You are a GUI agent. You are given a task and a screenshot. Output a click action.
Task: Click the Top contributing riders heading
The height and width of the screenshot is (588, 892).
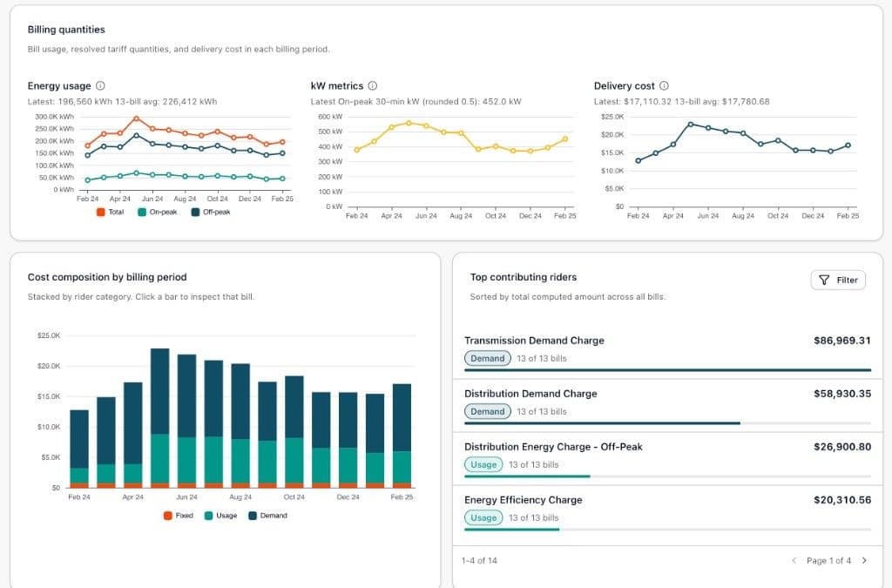(524, 277)
